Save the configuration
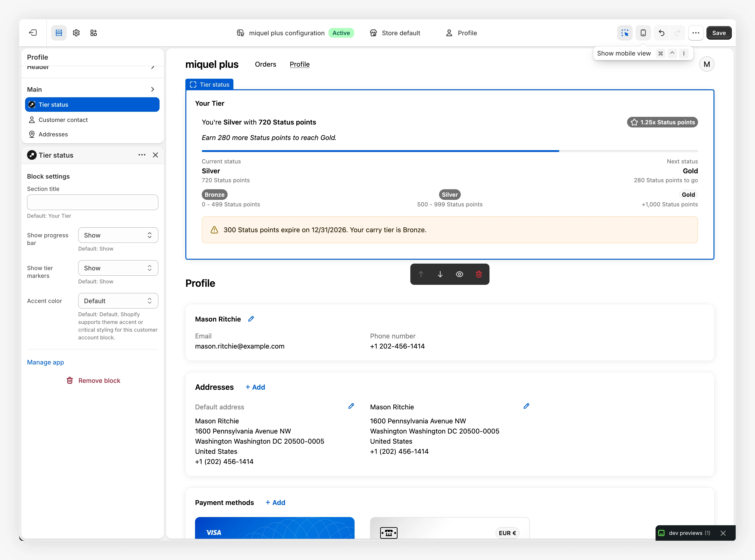755x560 pixels. coord(719,33)
